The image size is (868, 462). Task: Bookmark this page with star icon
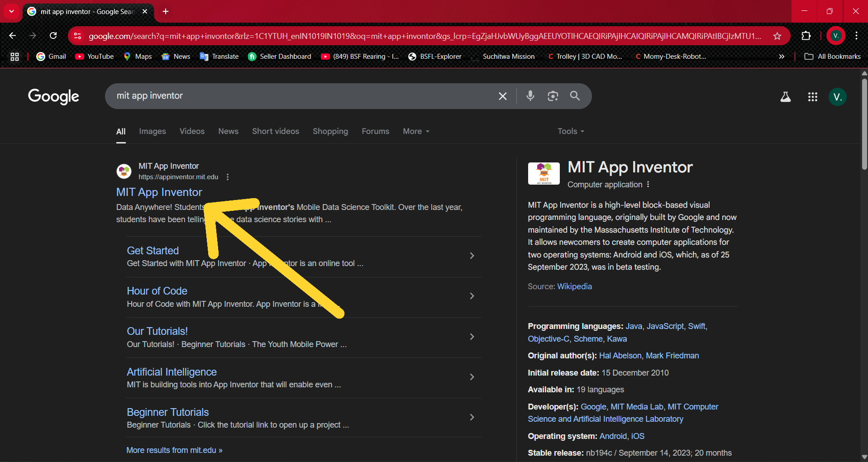point(777,36)
